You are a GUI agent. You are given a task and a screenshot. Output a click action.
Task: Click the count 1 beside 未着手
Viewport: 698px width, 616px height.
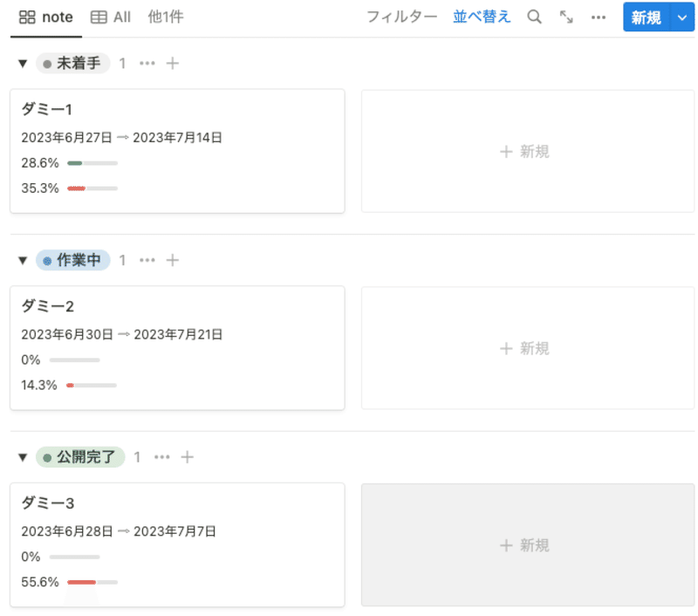point(122,63)
